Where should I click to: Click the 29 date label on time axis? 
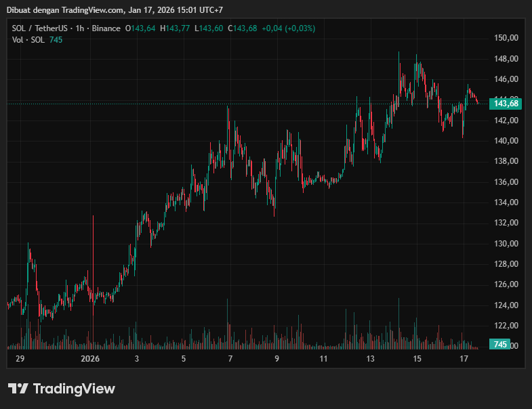pos(20,359)
